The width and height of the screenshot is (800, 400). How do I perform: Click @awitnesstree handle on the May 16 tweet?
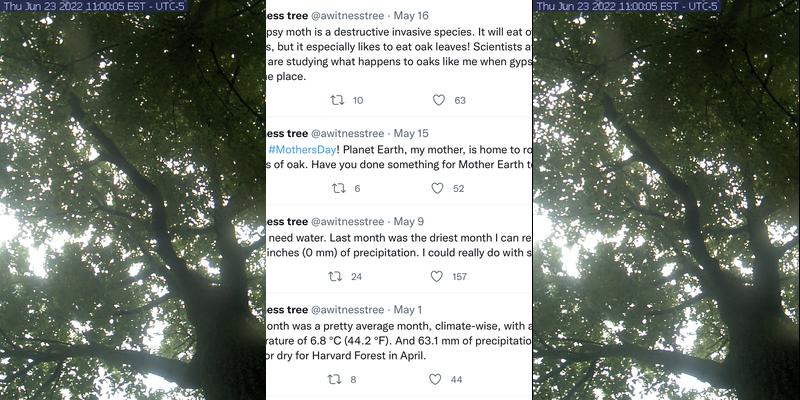click(x=348, y=17)
